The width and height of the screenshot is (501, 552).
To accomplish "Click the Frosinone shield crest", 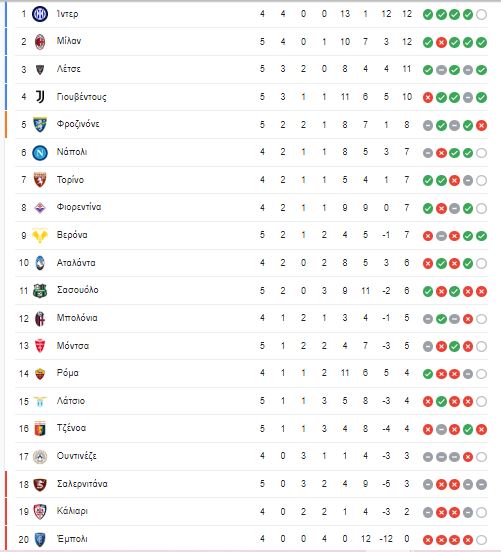I will click(x=40, y=125).
